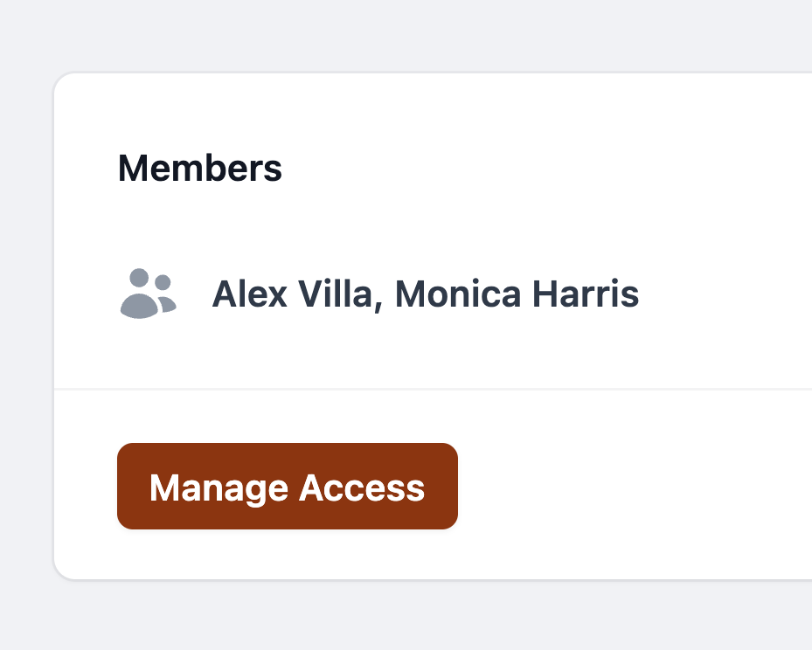Viewport: 812px width, 650px height.
Task: Click the comma between the member names
Action: (378, 307)
